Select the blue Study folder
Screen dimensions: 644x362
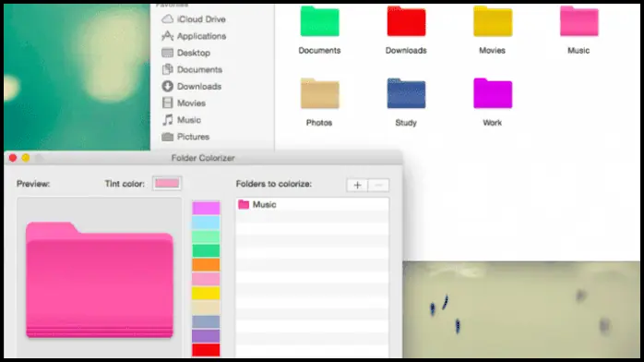[x=406, y=93]
